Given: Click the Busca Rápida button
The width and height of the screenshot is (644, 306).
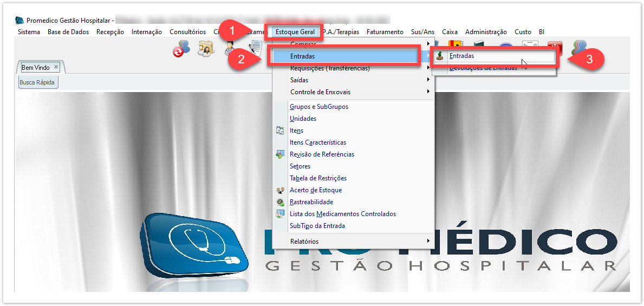Looking at the screenshot, I should click(38, 82).
